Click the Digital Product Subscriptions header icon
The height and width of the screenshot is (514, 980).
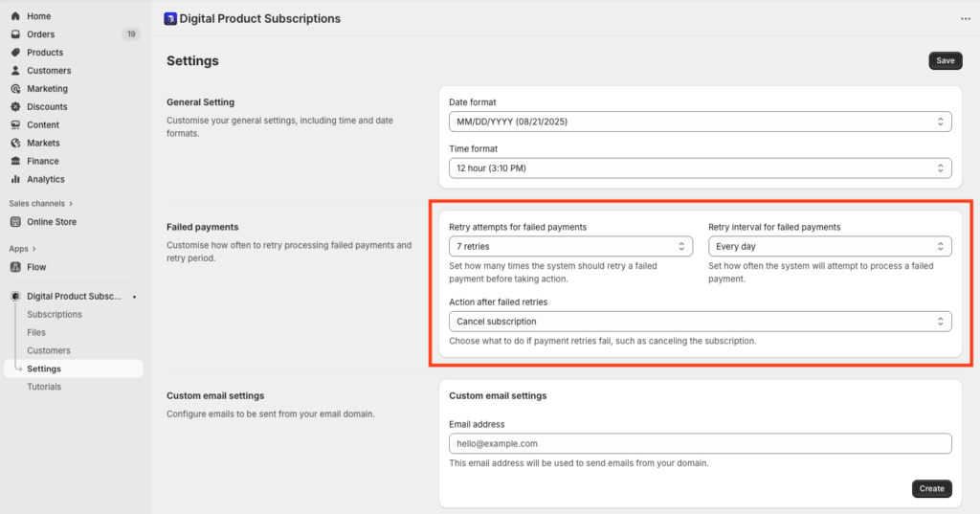[x=170, y=19]
